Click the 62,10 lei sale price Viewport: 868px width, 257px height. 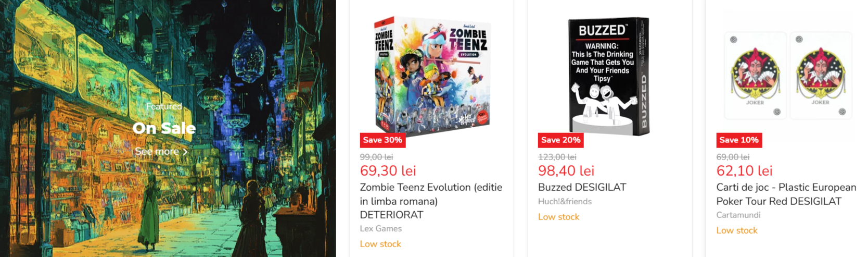tap(744, 170)
